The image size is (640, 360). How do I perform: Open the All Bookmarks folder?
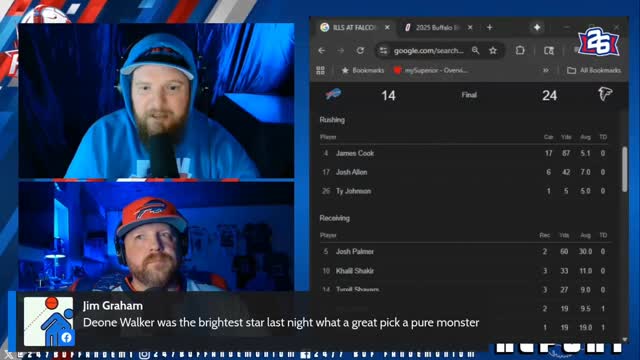tap(594, 71)
